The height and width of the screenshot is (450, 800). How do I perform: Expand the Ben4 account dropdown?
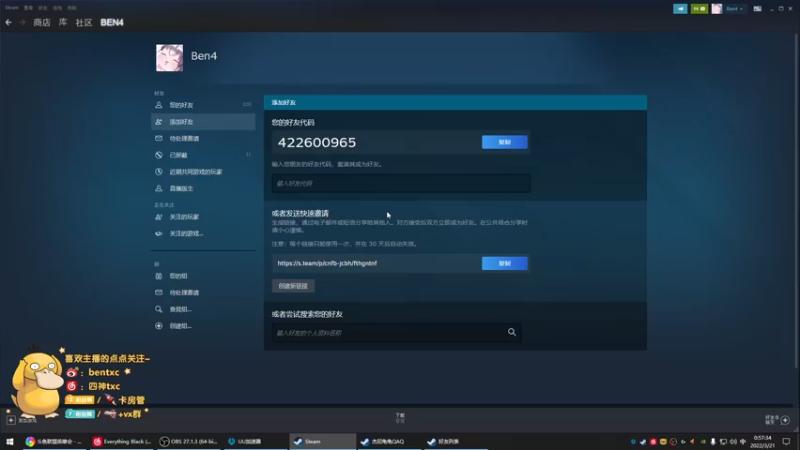tap(734, 9)
